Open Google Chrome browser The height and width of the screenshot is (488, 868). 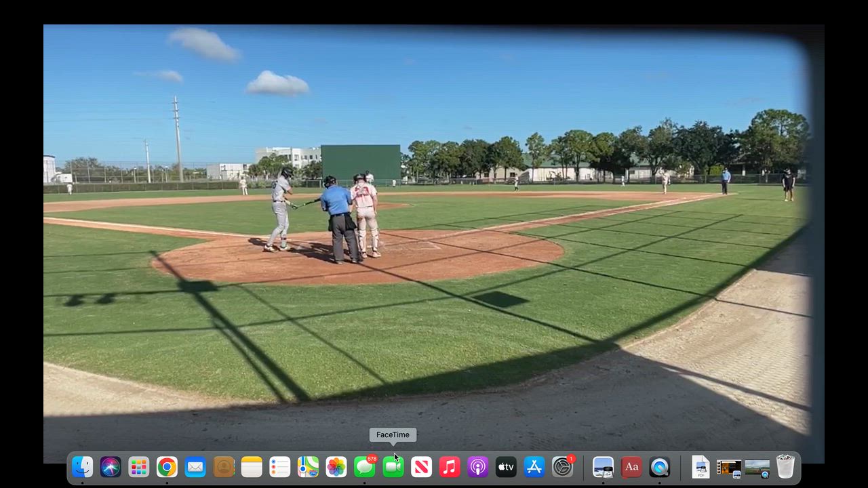coord(167,467)
